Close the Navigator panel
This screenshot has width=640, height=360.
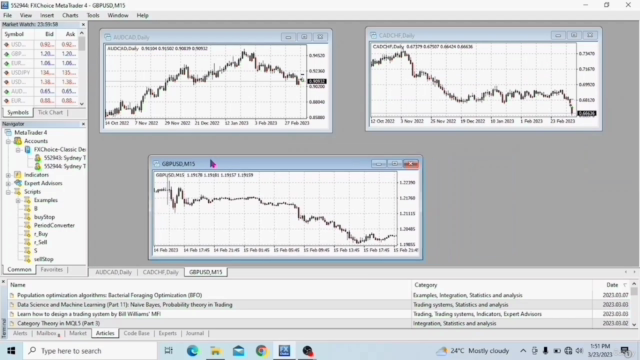click(x=83, y=124)
